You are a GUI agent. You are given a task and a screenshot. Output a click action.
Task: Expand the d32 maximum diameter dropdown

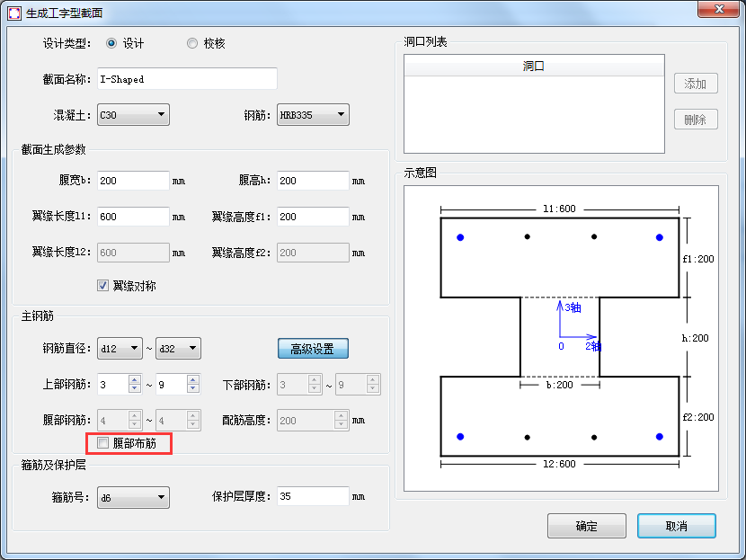point(177,348)
